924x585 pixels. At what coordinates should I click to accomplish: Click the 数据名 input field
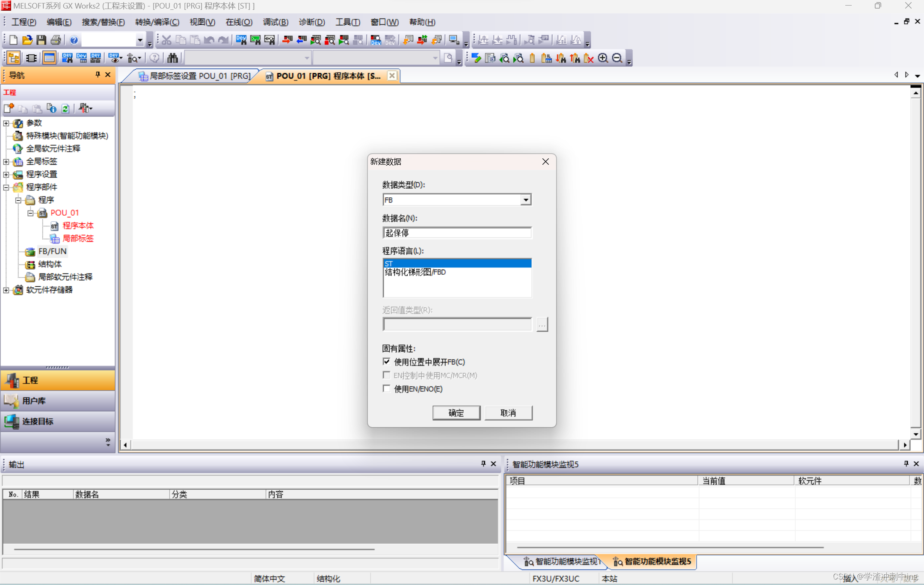(x=457, y=233)
